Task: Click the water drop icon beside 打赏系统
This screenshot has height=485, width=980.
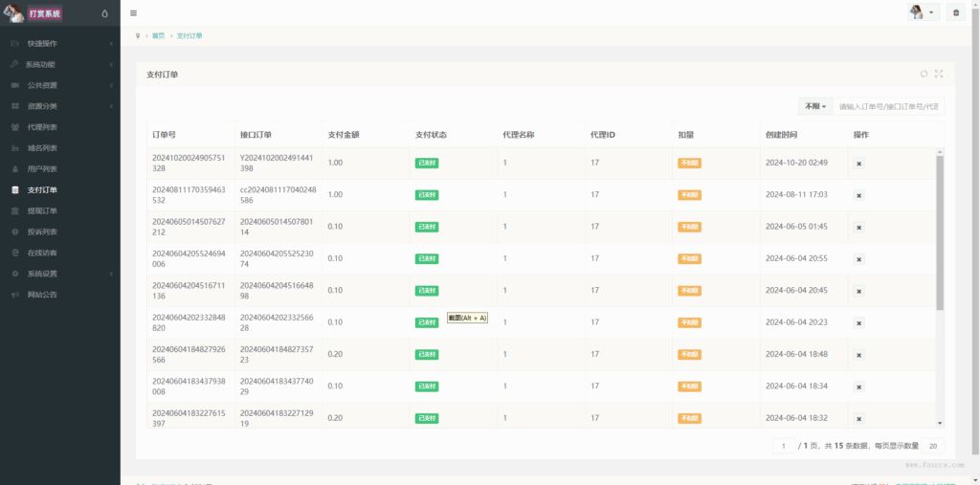Action: (x=104, y=13)
